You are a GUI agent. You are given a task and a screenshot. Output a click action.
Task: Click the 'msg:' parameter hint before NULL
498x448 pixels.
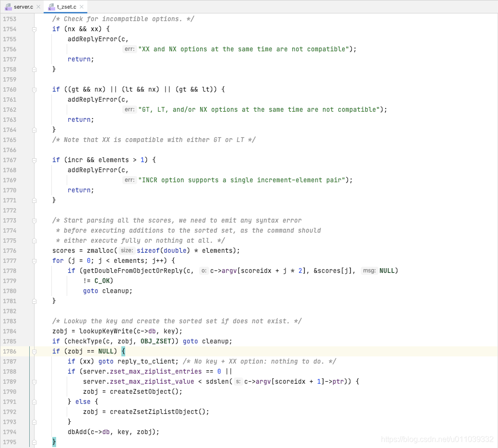point(369,271)
